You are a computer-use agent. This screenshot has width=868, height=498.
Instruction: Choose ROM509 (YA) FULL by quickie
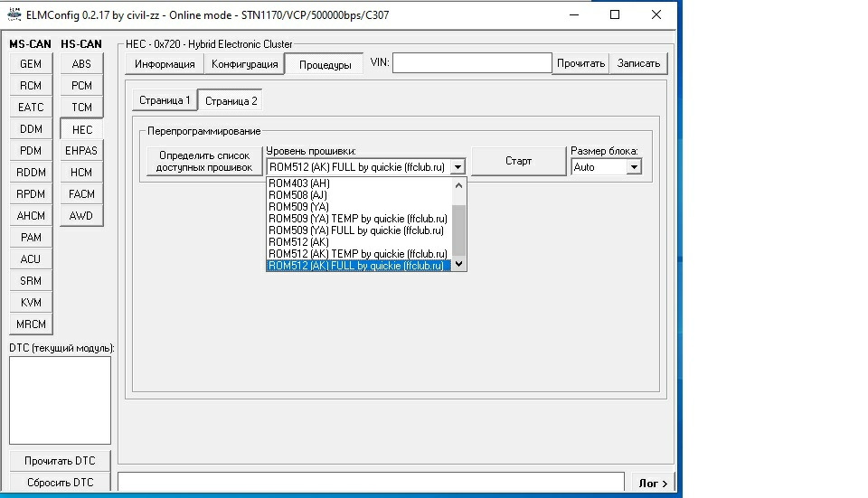(359, 230)
